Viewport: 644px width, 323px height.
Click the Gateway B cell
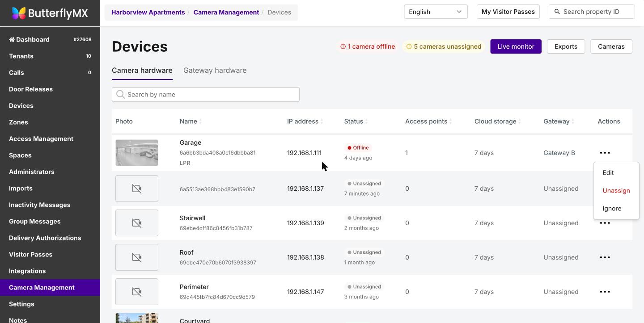click(559, 153)
